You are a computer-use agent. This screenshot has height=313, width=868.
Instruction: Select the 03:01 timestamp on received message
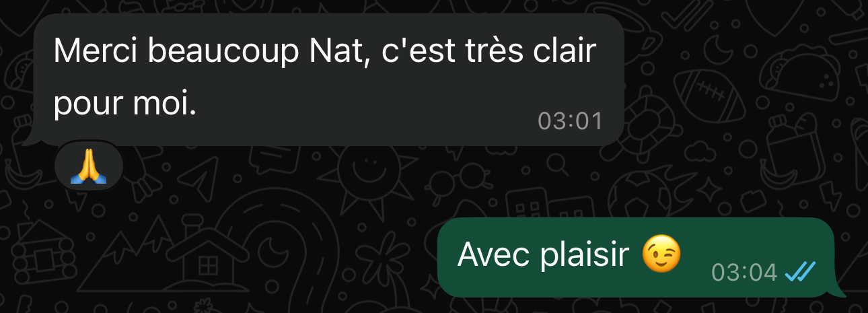(x=570, y=121)
